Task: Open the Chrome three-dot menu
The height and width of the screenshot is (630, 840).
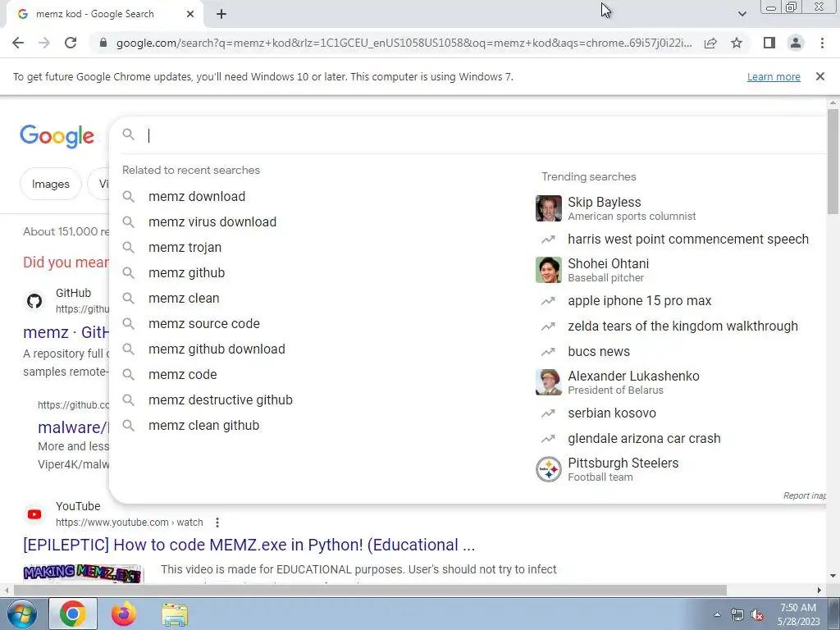Action: [x=822, y=43]
